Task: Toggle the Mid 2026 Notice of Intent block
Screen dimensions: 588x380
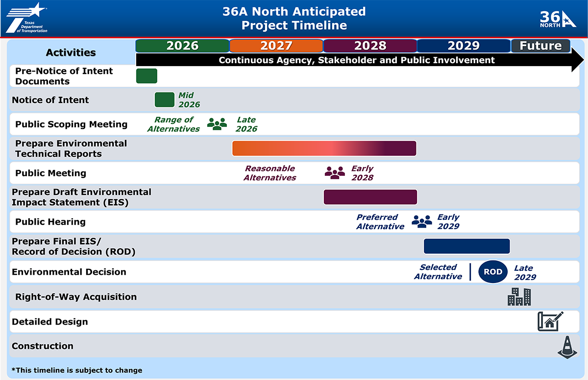Action: (x=165, y=99)
